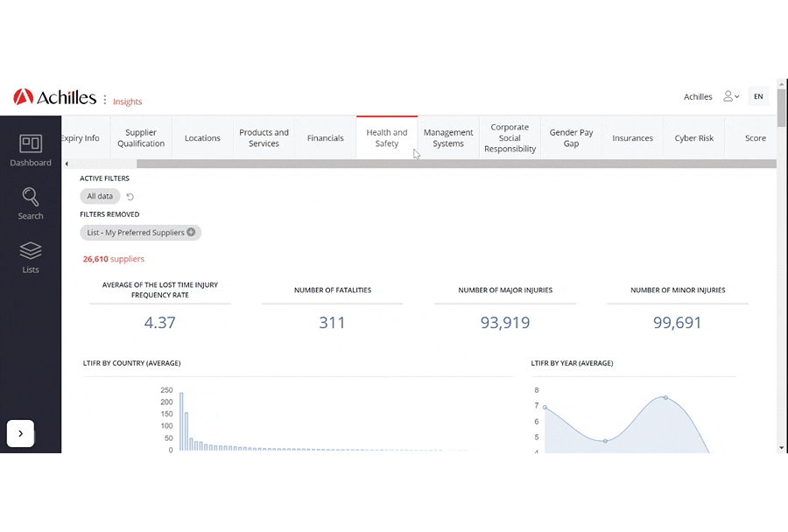Image resolution: width=788 pixels, height=532 pixels.
Task: Click the tallest bar in LTIFR by Country chart
Action: (x=181, y=420)
